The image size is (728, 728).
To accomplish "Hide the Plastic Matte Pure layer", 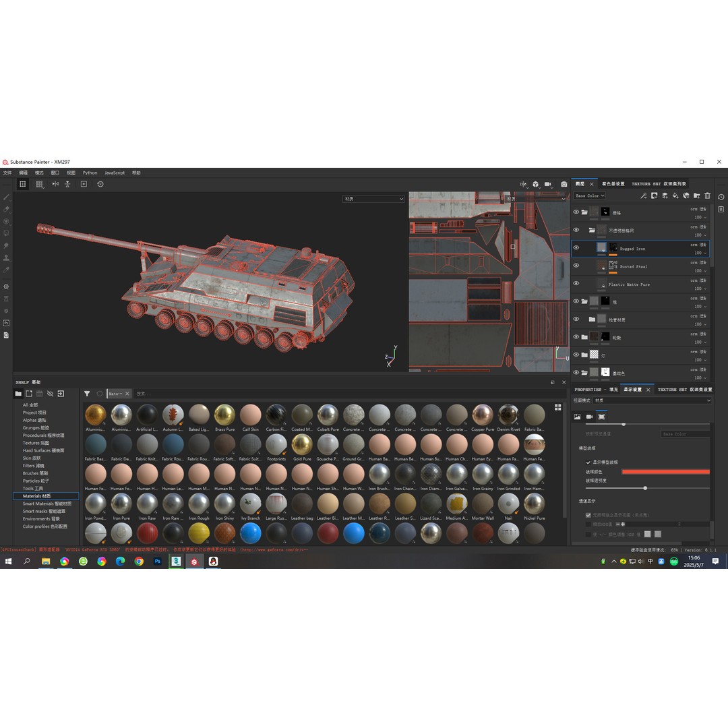I will click(576, 283).
